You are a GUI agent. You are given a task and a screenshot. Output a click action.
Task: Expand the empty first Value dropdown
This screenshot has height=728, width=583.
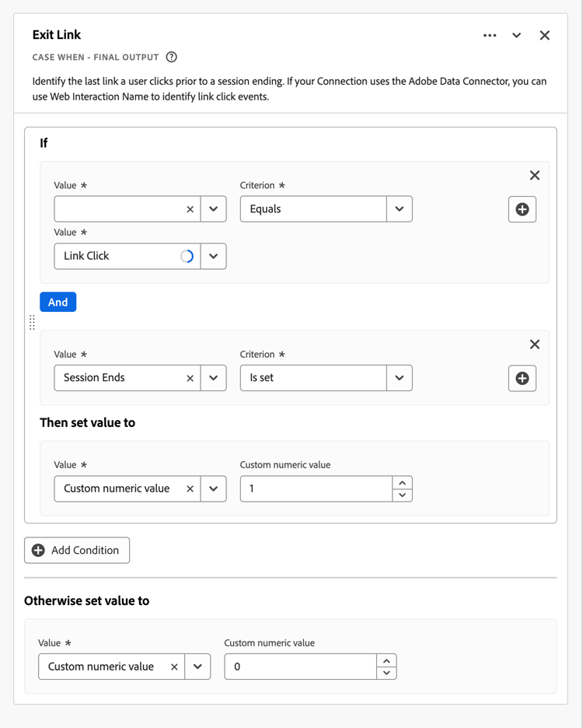(x=214, y=209)
